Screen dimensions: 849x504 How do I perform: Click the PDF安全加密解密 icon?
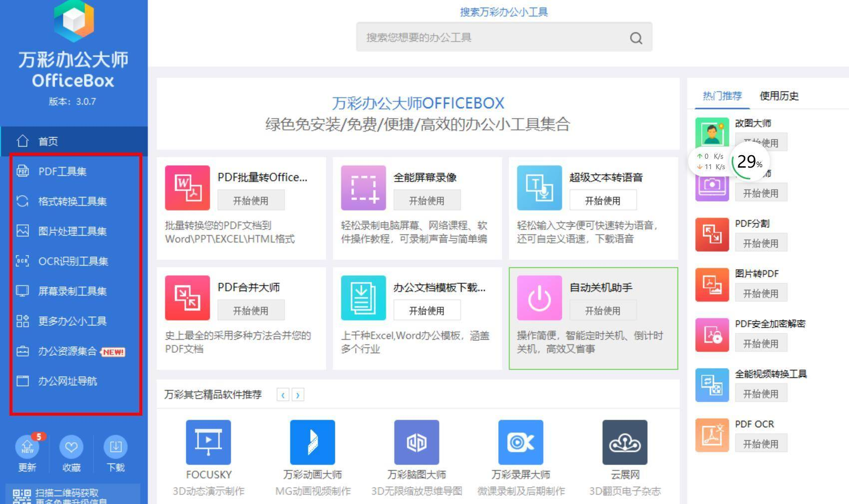712,335
